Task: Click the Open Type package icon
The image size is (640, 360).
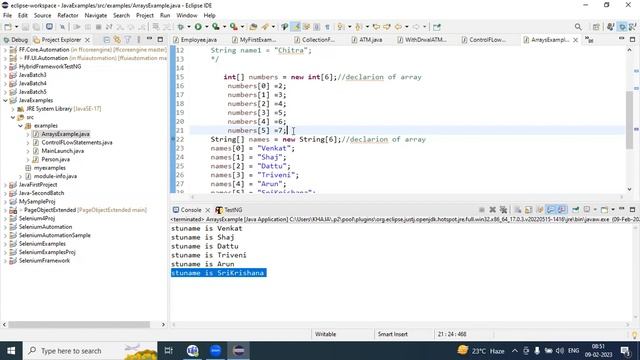Action: [253, 27]
